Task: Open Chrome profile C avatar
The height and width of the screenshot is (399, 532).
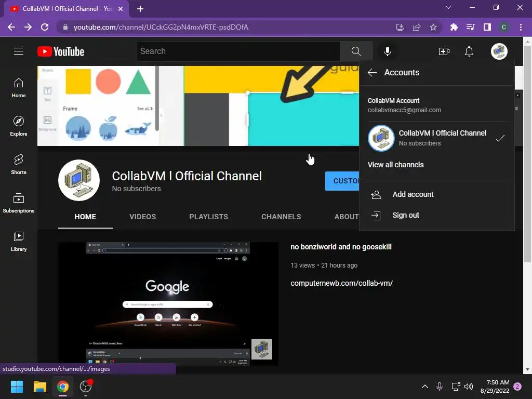Action: pos(503,27)
